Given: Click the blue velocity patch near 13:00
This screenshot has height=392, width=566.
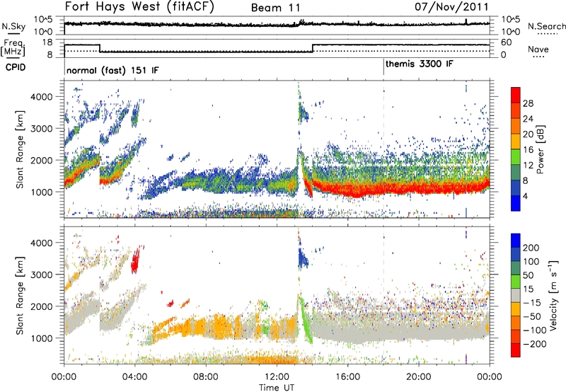Looking at the screenshot, I should click(303, 258).
